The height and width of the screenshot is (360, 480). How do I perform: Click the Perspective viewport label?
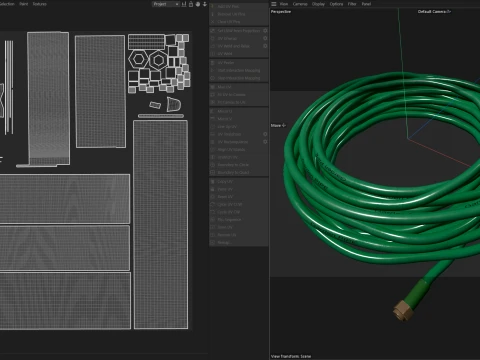click(x=281, y=12)
